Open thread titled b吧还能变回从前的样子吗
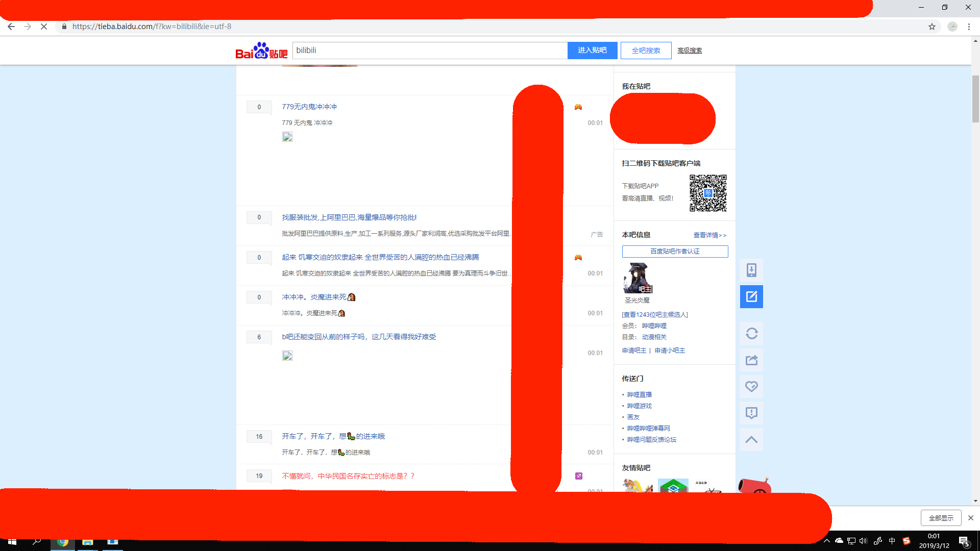Viewport: 980px width, 551px height. [359, 337]
